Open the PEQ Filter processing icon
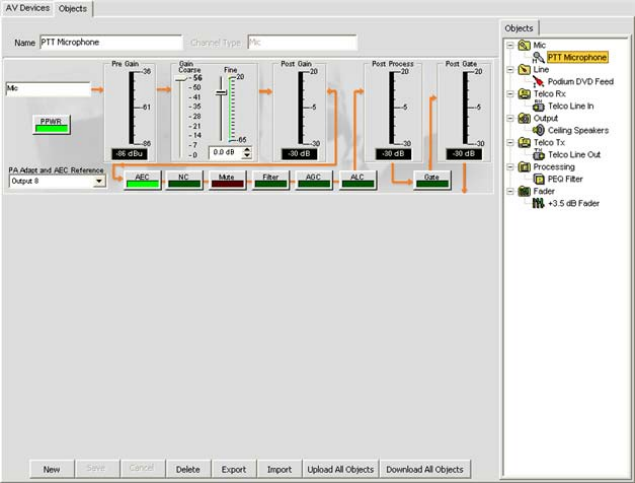635x483 pixels. coord(537,179)
